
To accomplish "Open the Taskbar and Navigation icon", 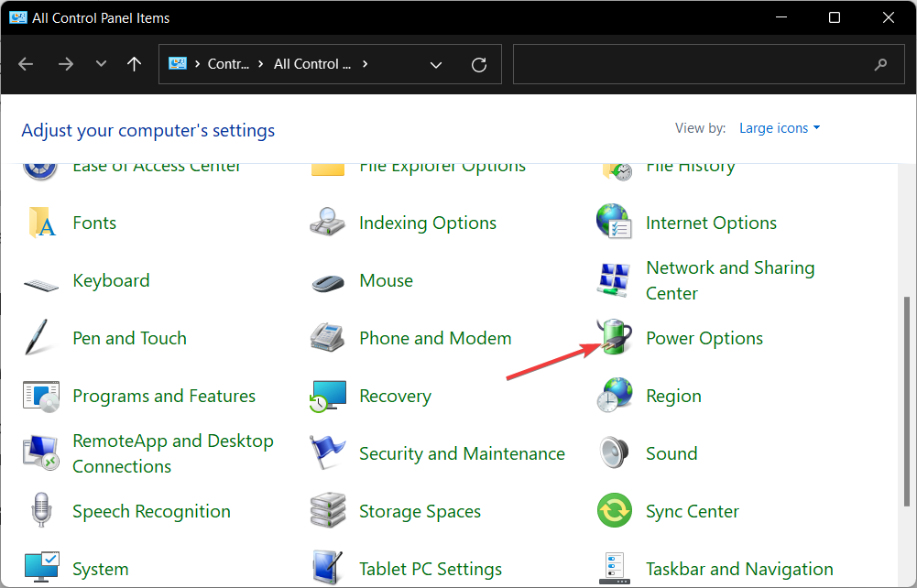I will coord(615,568).
